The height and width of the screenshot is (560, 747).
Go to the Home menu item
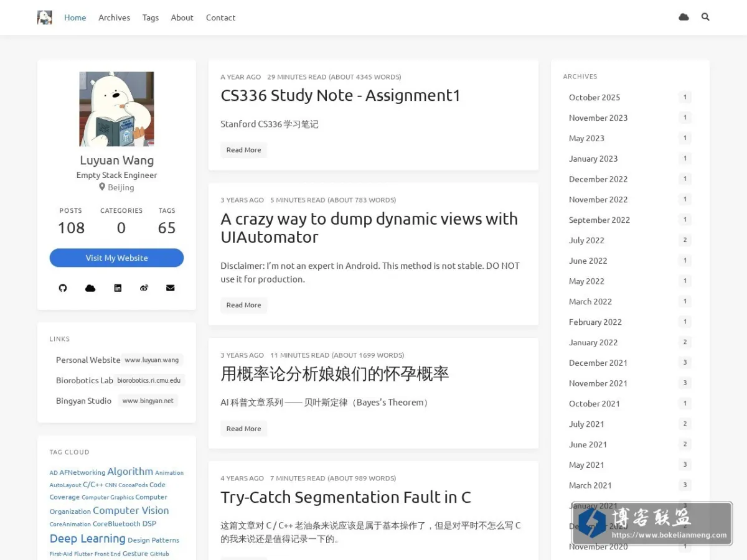(x=75, y=17)
